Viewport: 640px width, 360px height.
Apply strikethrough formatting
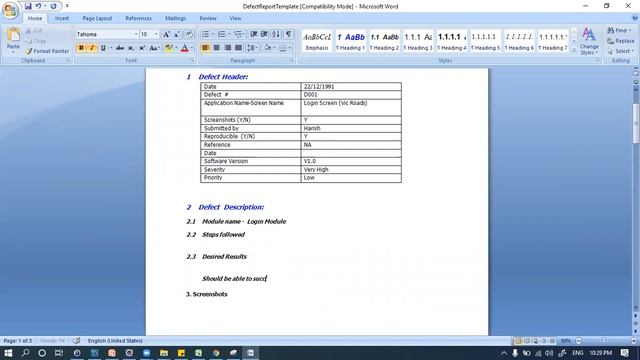point(120,48)
